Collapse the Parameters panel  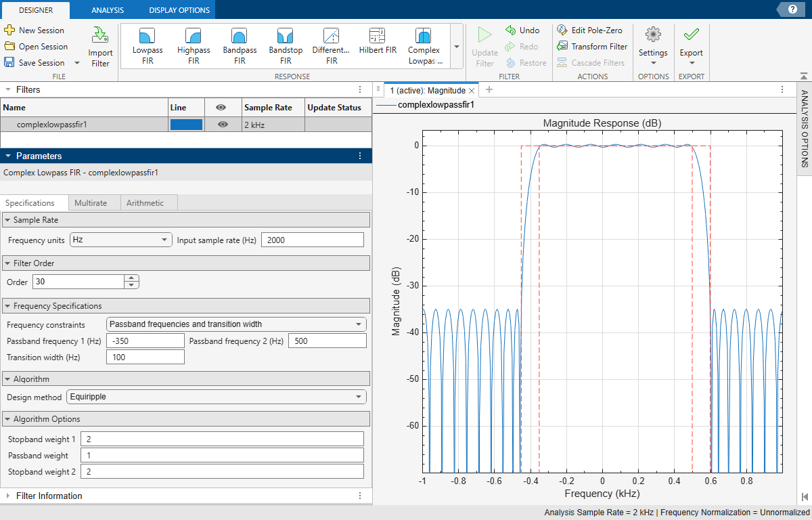click(x=8, y=156)
